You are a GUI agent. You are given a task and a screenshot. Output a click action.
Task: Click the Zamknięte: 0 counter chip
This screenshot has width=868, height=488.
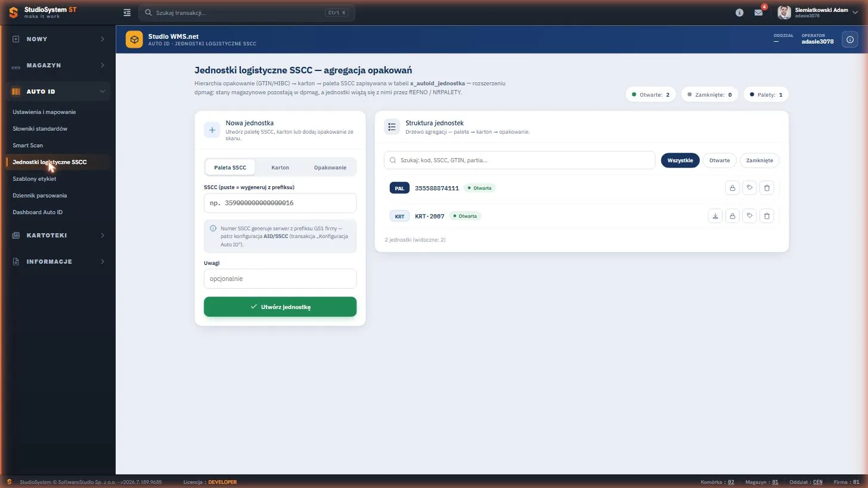pyautogui.click(x=709, y=94)
